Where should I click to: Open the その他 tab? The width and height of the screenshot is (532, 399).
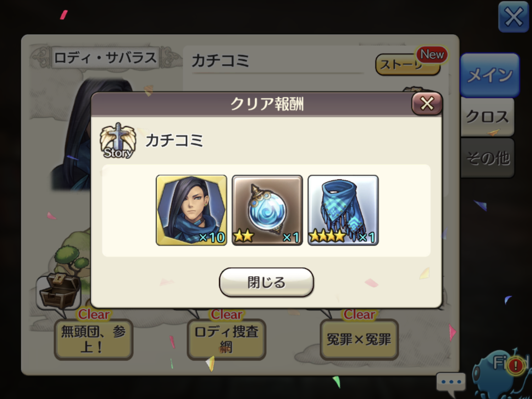[x=487, y=158]
